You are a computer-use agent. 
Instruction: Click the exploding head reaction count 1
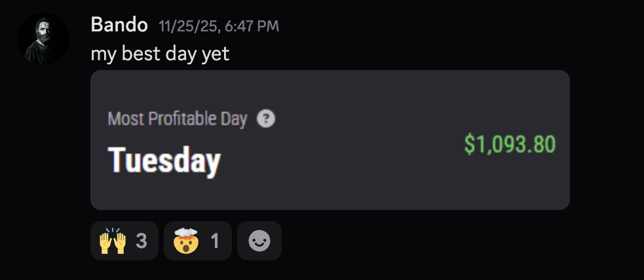tap(214, 241)
